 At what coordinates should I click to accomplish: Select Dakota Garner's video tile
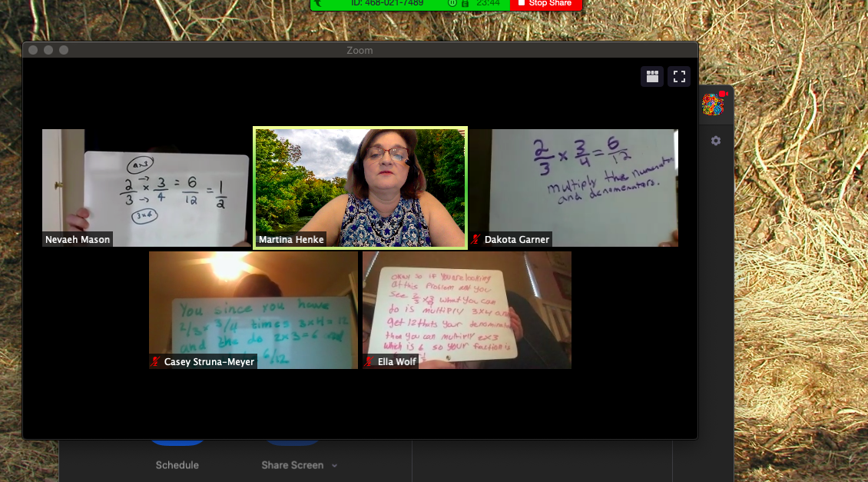click(574, 188)
